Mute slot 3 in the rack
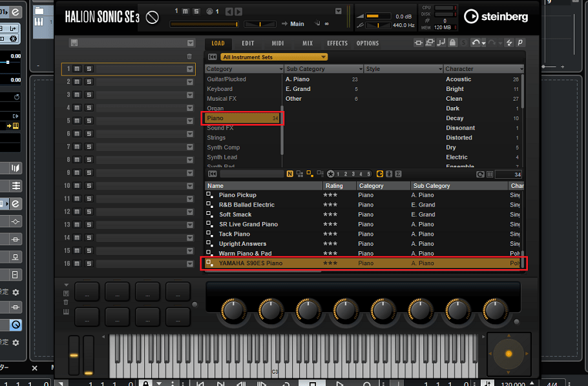This screenshot has width=588, height=386. pos(76,95)
